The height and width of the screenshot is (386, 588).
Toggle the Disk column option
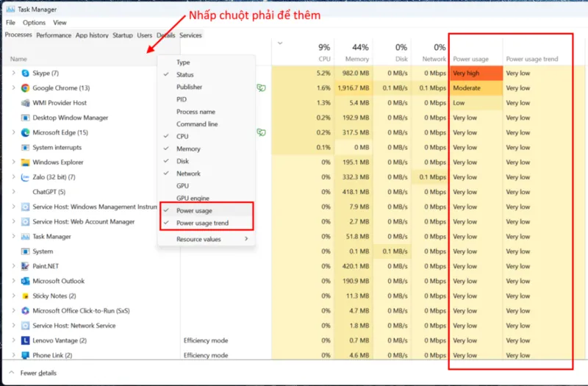pyautogui.click(x=207, y=161)
